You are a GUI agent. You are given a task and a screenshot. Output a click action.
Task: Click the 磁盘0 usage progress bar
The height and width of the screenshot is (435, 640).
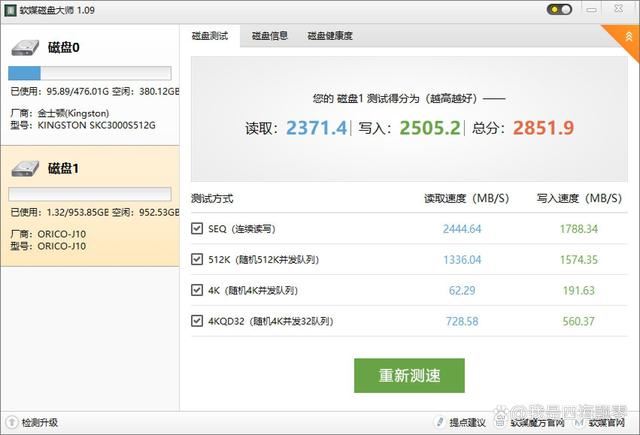point(90,73)
